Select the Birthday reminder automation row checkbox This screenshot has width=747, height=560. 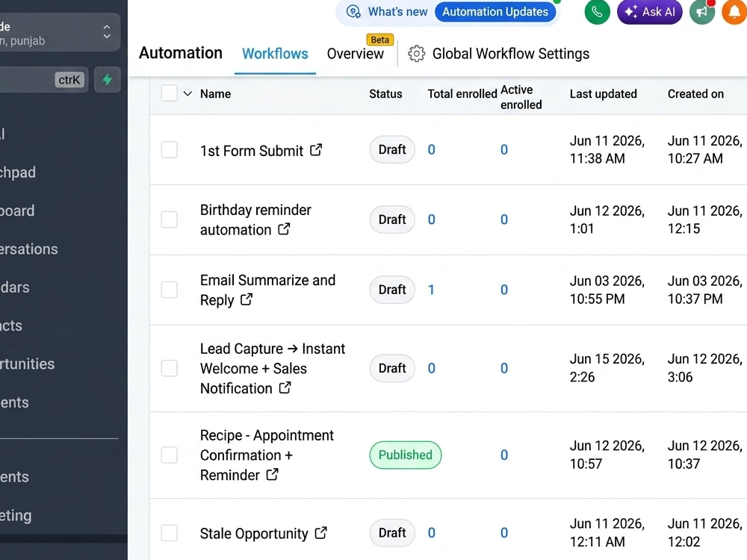169,220
